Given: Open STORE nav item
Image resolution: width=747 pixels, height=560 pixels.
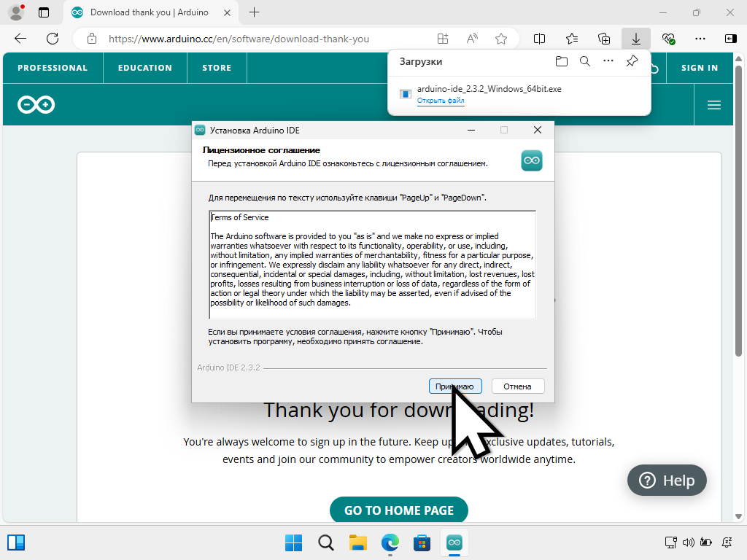Looking at the screenshot, I should coord(217,68).
